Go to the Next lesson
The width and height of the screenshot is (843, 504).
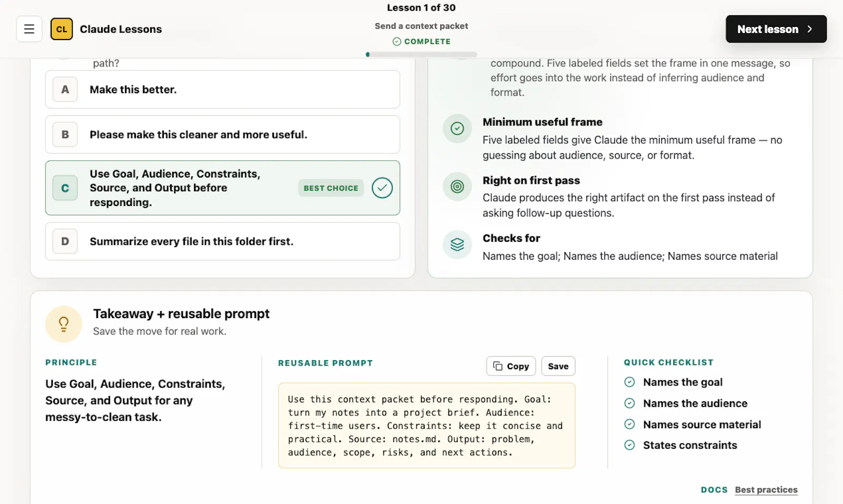coord(776,29)
